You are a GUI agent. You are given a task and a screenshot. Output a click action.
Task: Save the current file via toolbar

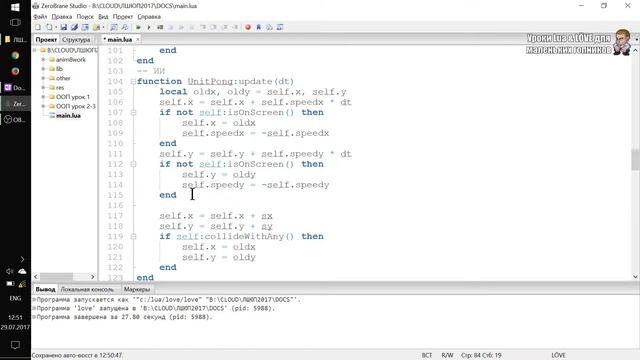64,27
